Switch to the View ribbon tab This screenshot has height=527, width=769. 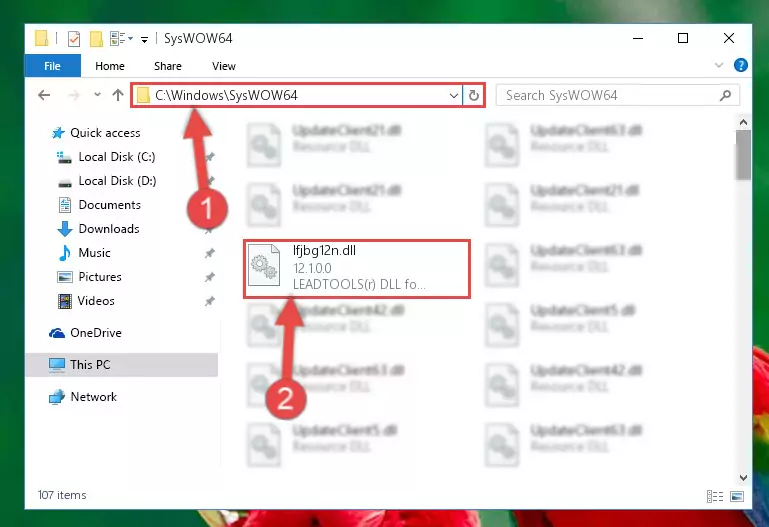pyautogui.click(x=224, y=66)
